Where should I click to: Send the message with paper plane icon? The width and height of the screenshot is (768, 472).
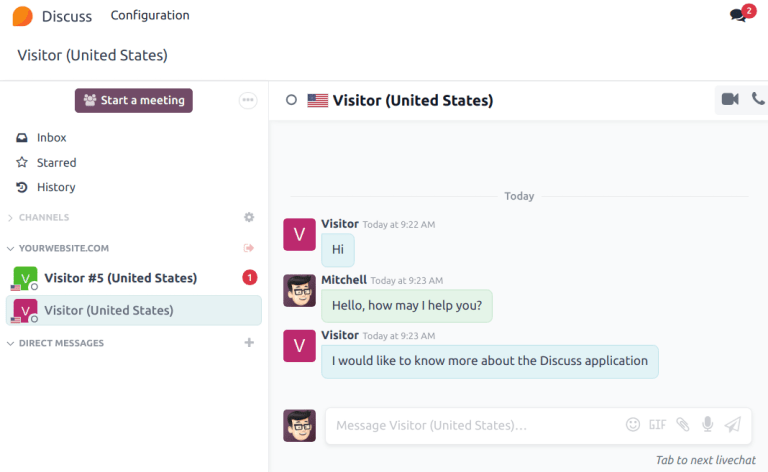733,424
